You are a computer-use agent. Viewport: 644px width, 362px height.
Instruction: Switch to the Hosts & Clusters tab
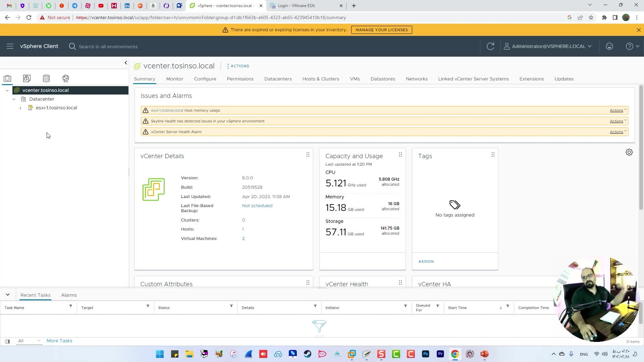(321, 79)
